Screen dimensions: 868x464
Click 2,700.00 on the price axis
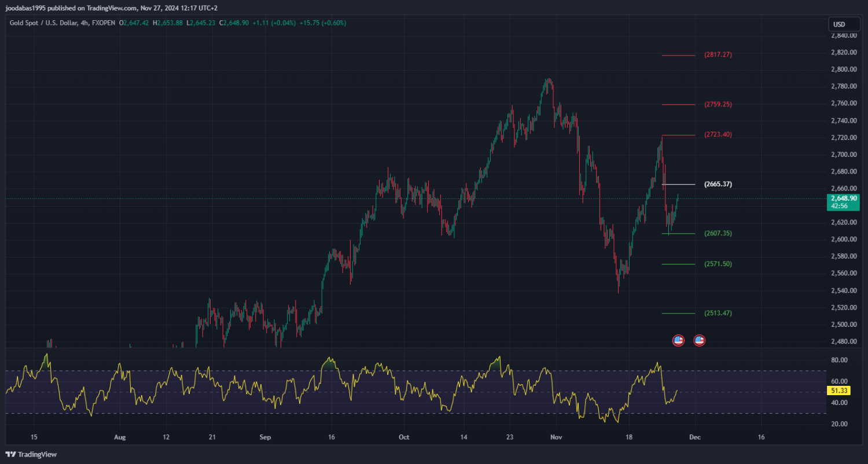843,154
